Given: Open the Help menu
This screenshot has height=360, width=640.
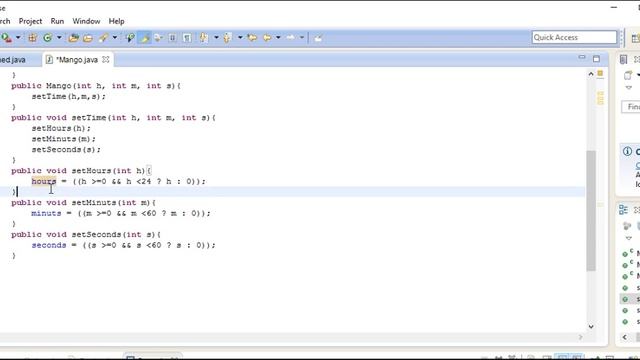Looking at the screenshot, I should click(x=116, y=21).
